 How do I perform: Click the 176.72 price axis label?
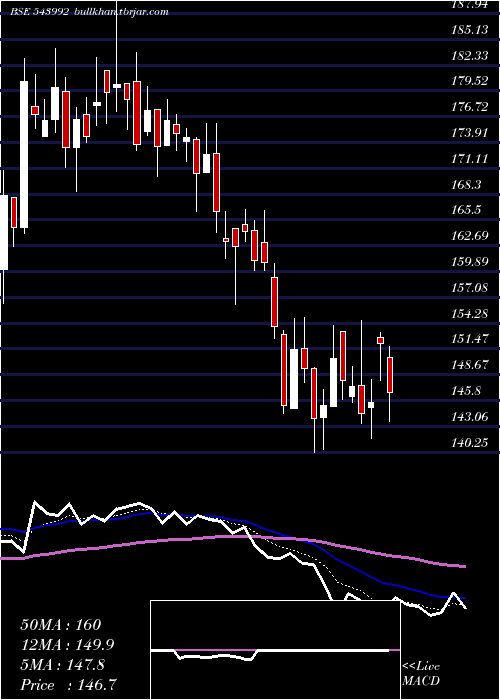pos(469,107)
